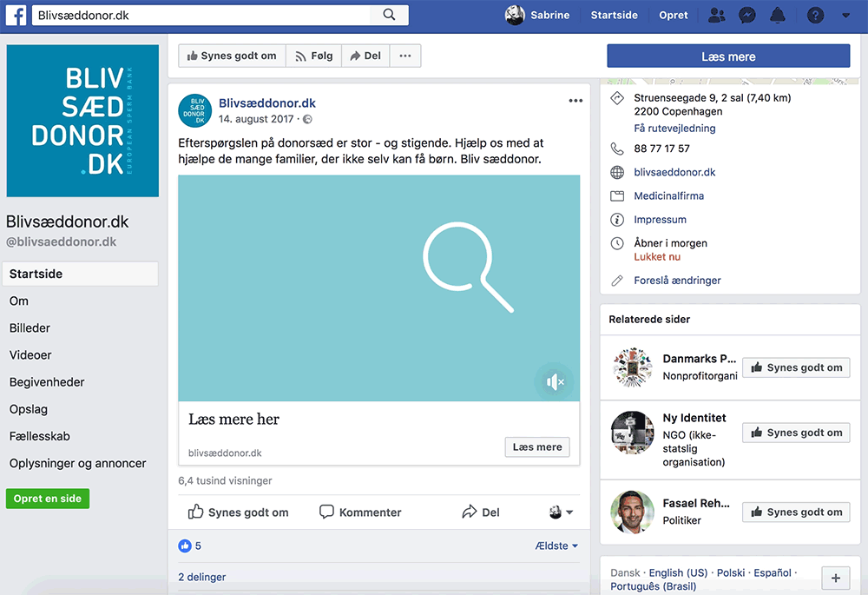868x595 pixels.
Task: Open Fasael Reh... profile picture
Action: coord(632,512)
